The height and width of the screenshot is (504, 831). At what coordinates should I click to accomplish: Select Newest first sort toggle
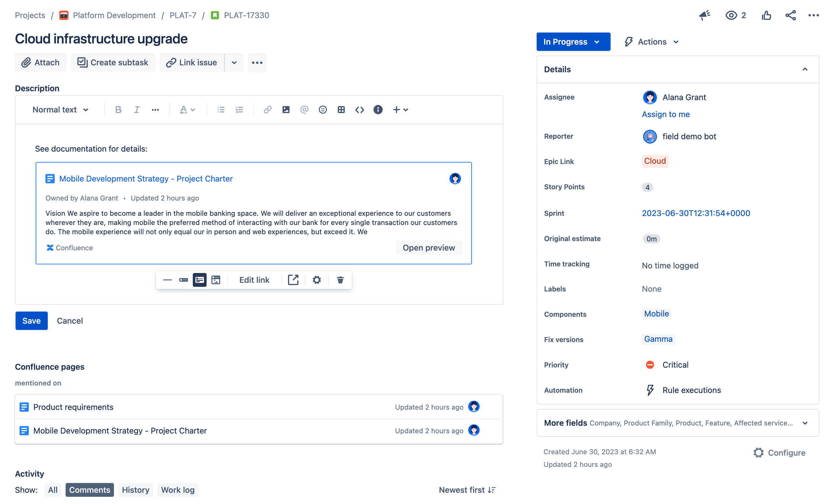[x=466, y=489]
